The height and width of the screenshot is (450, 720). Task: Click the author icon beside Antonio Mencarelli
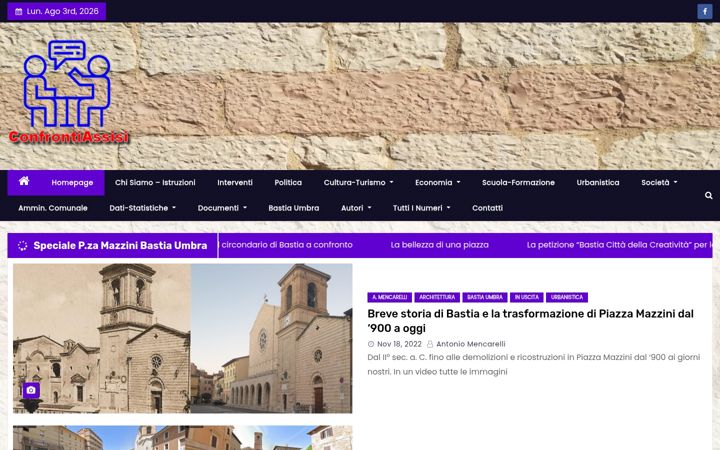[430, 344]
